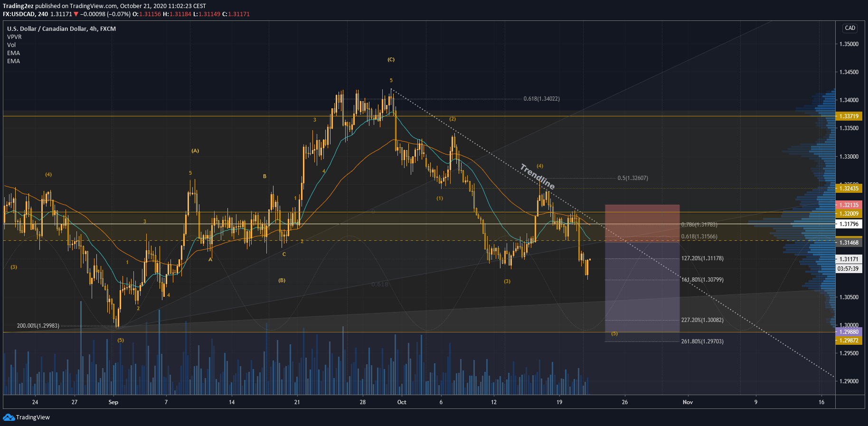Click the red 1.32135 price tag

pyautogui.click(x=849, y=205)
